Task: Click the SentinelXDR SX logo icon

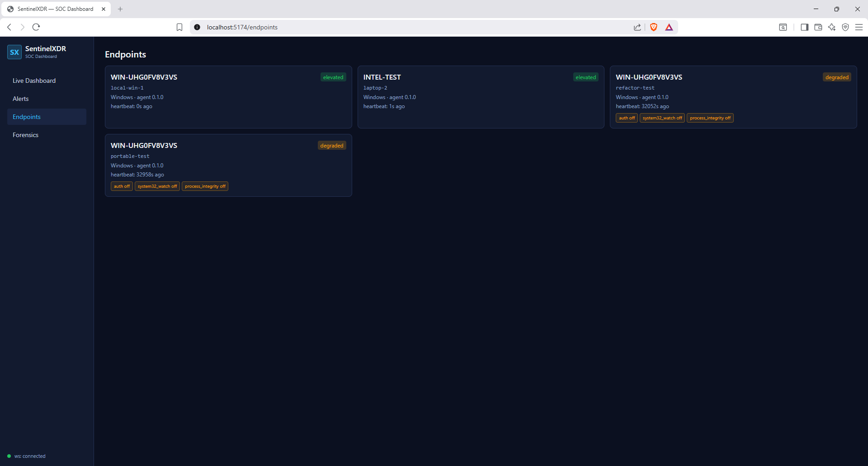Action: click(x=14, y=52)
